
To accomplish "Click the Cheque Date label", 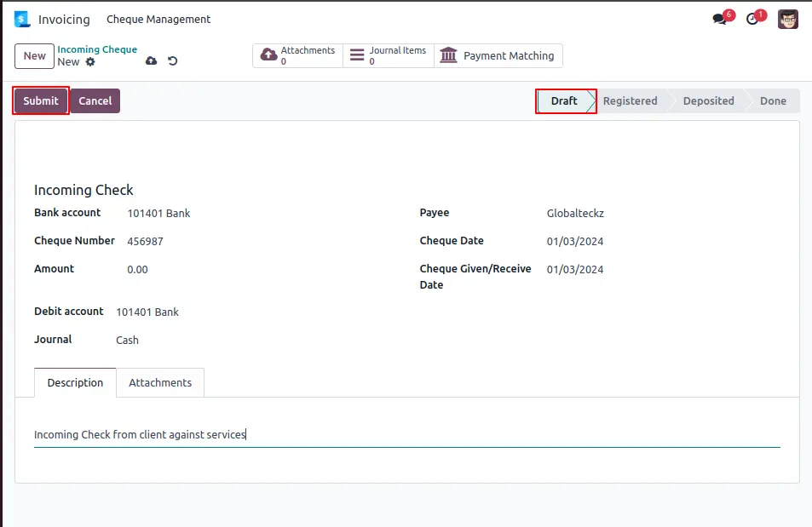I will (x=452, y=241).
